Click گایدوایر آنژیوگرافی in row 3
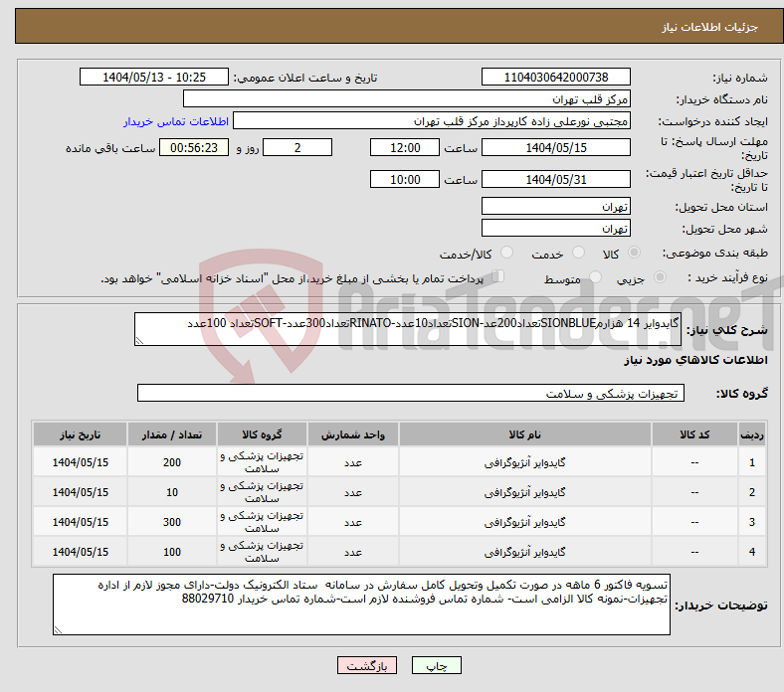 coord(525,523)
